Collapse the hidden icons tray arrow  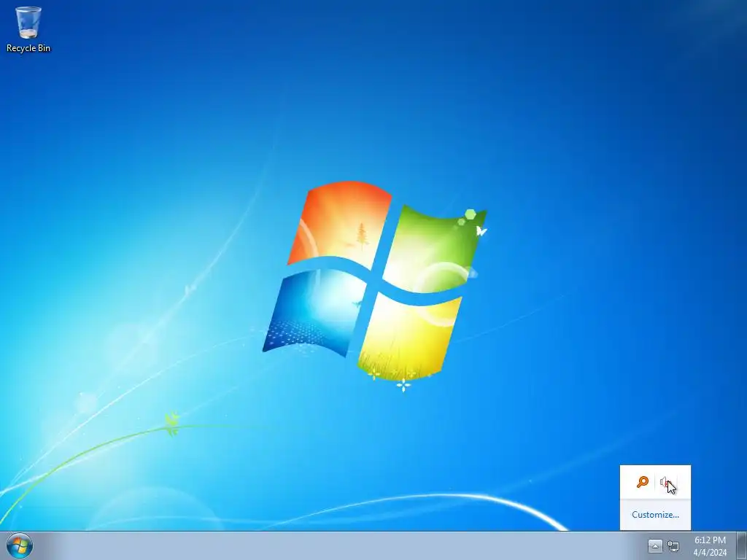[655, 546]
